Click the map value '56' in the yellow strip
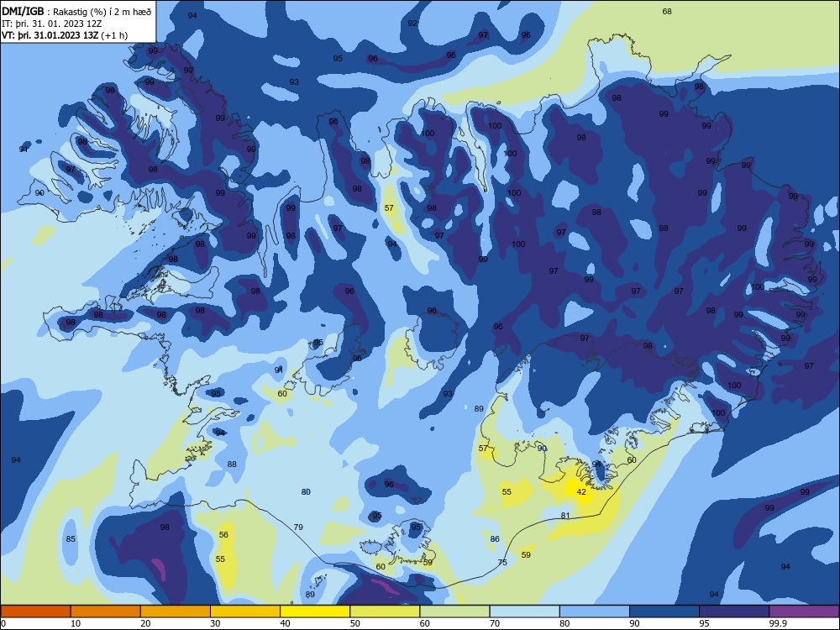The height and width of the screenshot is (630, 840). pos(223,534)
